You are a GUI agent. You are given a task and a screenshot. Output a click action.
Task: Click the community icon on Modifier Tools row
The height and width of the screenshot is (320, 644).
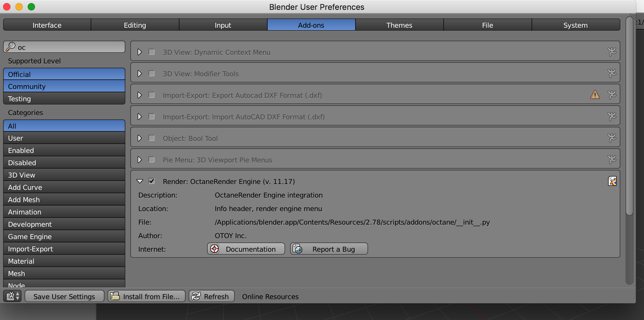pyautogui.click(x=612, y=73)
